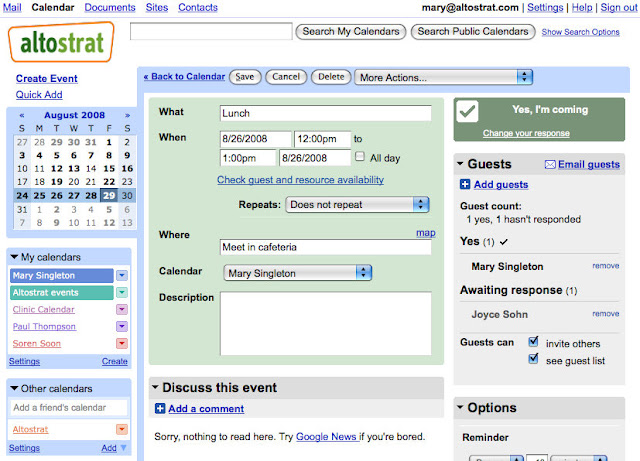Click the Google News link
Viewport: 640px width, 461px height.
(x=326, y=437)
